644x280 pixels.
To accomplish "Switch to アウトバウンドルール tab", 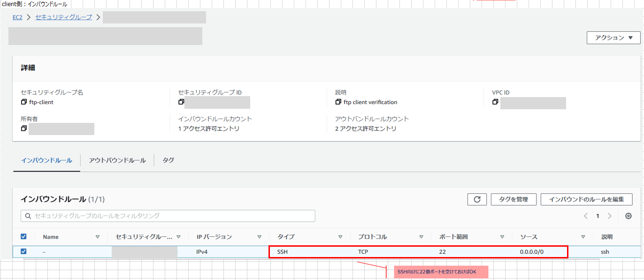I will point(117,160).
